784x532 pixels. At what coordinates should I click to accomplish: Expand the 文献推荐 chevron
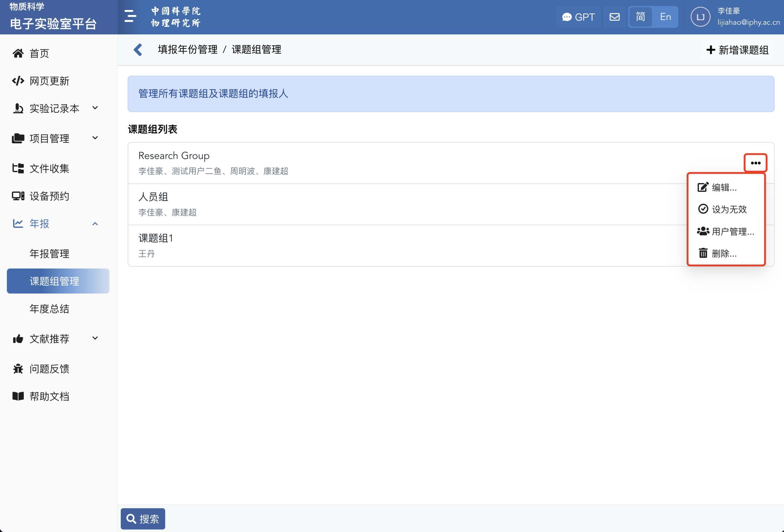click(x=95, y=338)
